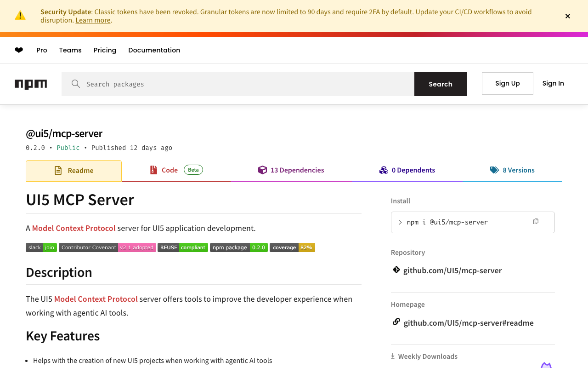Image resolution: width=588 pixels, height=368 pixels.
Task: Open the Pricing page
Action: (x=105, y=50)
